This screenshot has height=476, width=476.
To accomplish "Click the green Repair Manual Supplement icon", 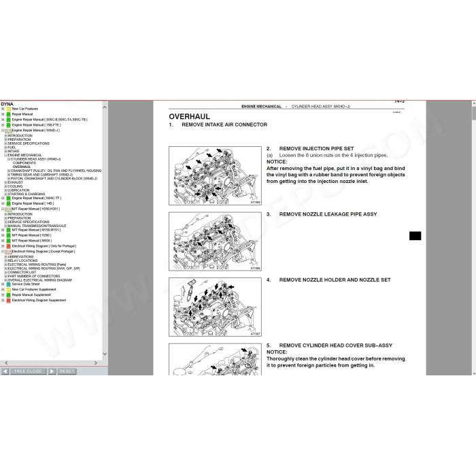I will point(8,295).
